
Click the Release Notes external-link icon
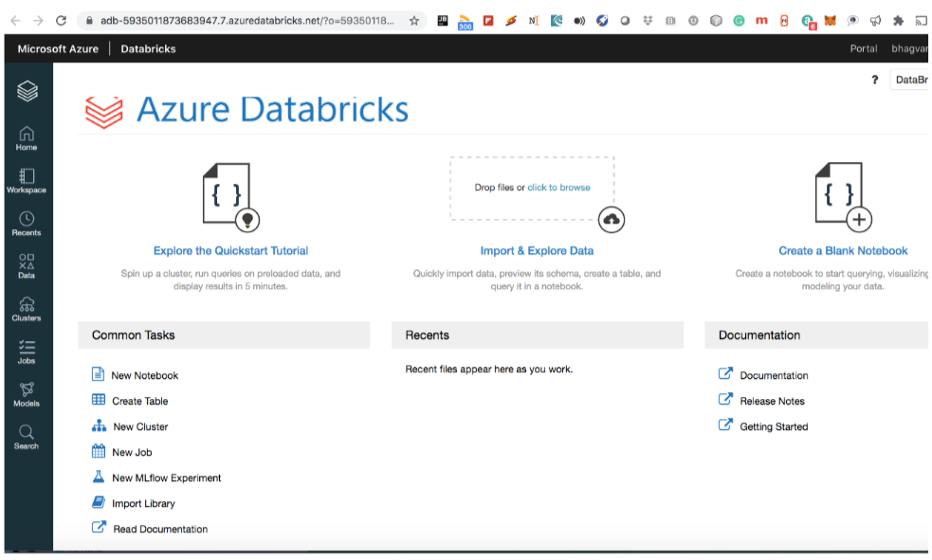725,399
